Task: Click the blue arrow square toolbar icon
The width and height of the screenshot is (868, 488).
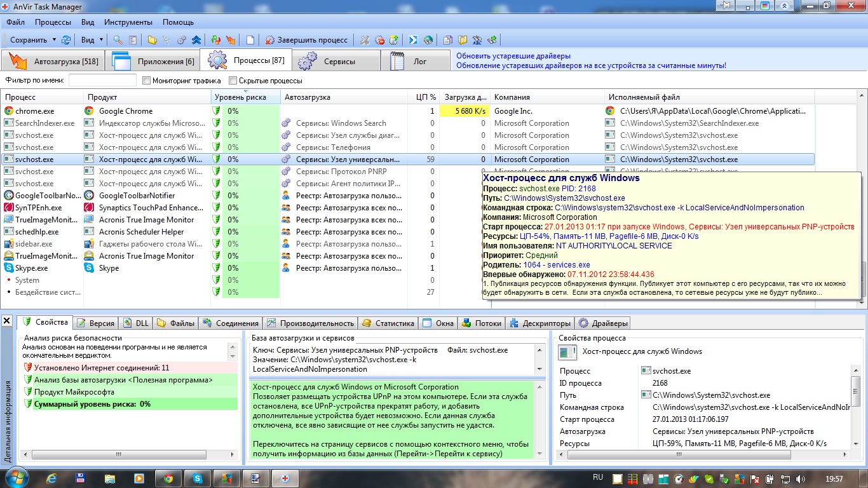Action: click(413, 40)
